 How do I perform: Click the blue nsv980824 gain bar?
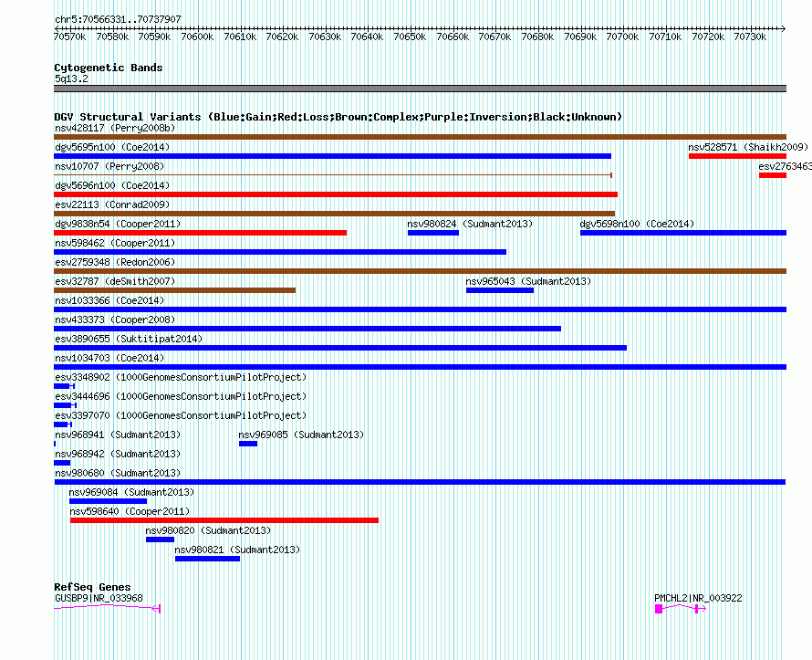click(433, 233)
